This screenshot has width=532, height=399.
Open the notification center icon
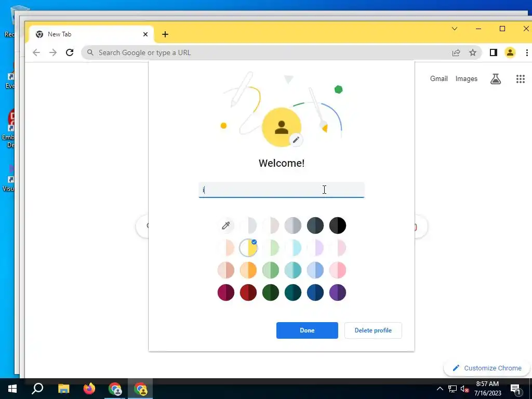516,390
